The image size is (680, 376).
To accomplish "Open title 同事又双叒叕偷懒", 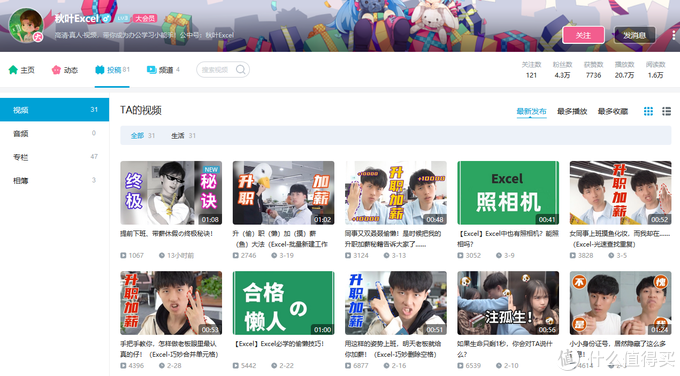I will click(x=393, y=239).
